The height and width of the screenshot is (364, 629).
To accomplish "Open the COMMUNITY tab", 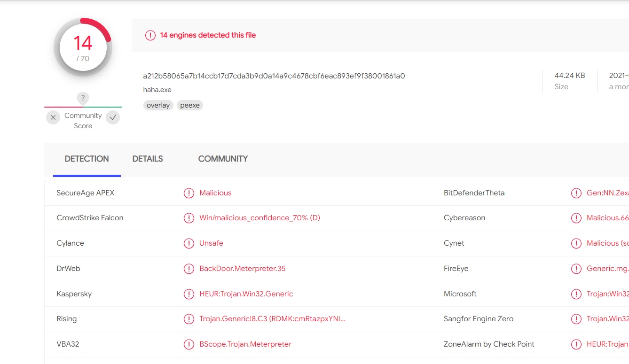I will (x=223, y=159).
